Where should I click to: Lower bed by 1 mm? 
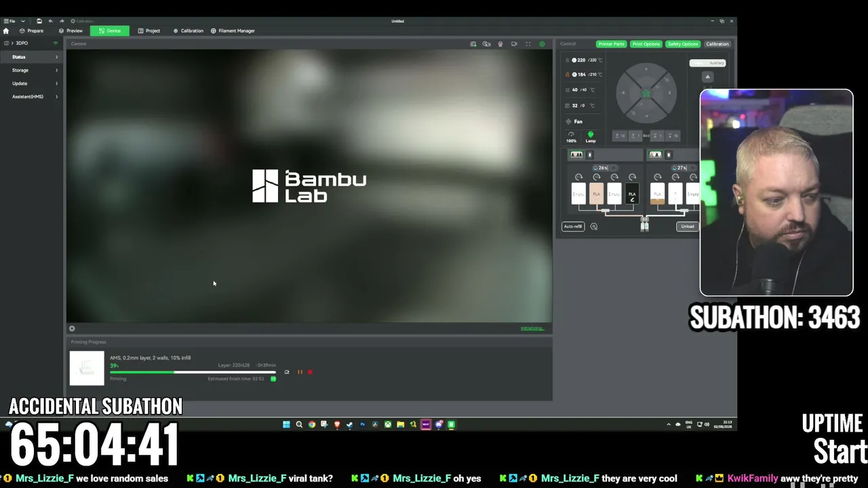click(x=658, y=136)
